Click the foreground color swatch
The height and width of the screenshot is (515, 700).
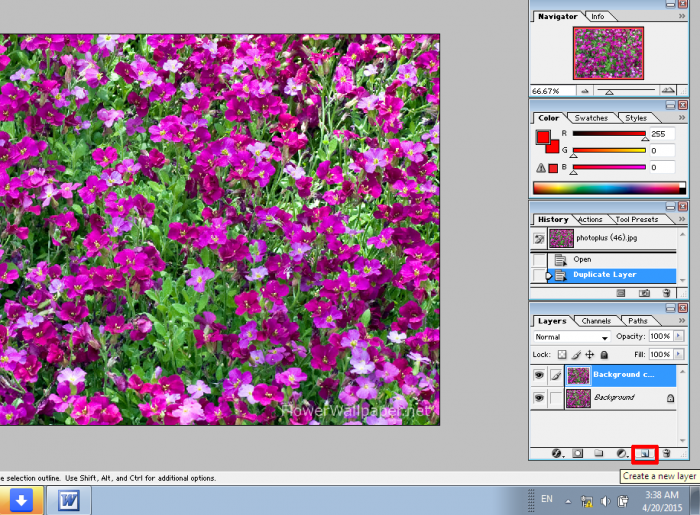[x=543, y=137]
